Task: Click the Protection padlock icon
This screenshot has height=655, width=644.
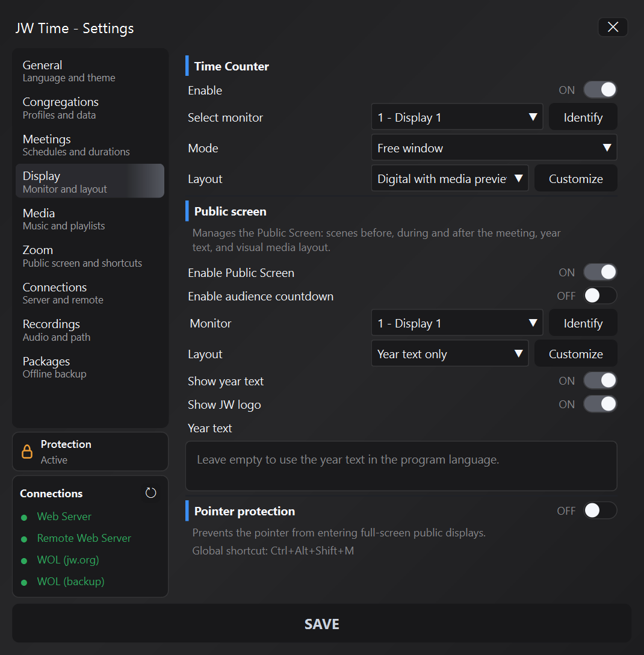Action: (x=27, y=452)
